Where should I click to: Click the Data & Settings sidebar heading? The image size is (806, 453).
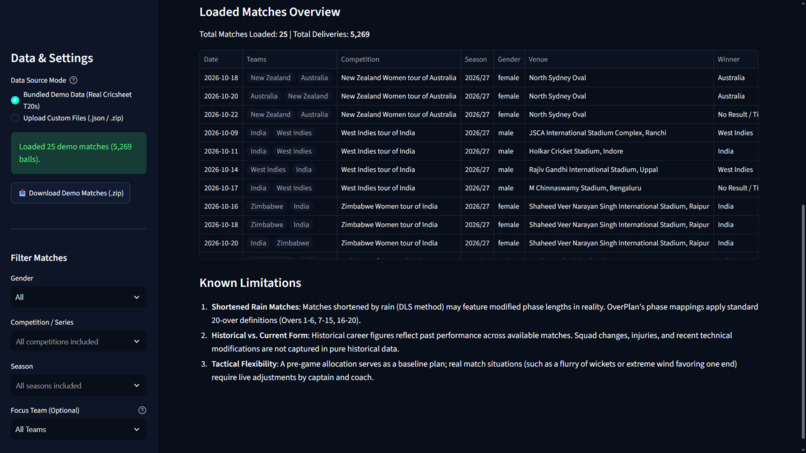click(52, 58)
